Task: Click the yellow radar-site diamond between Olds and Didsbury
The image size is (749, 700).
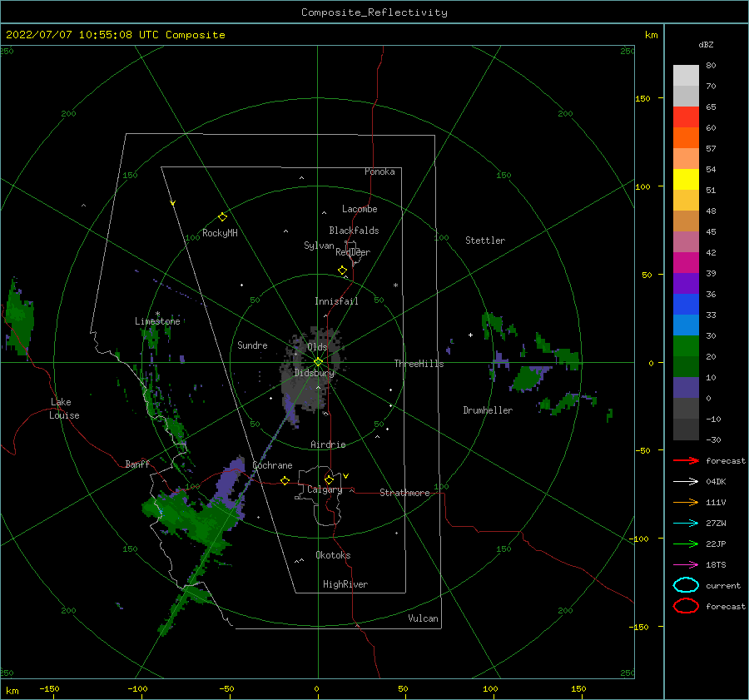Action: 318,362
